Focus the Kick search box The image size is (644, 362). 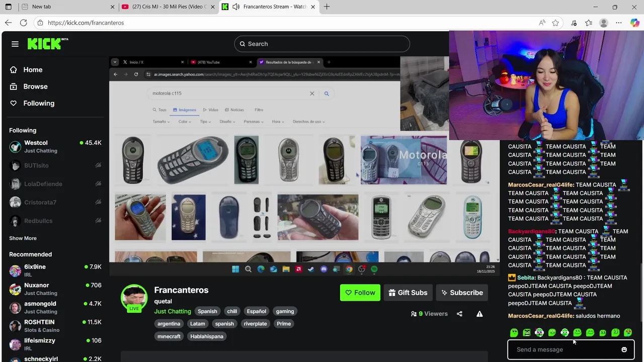[322, 44]
